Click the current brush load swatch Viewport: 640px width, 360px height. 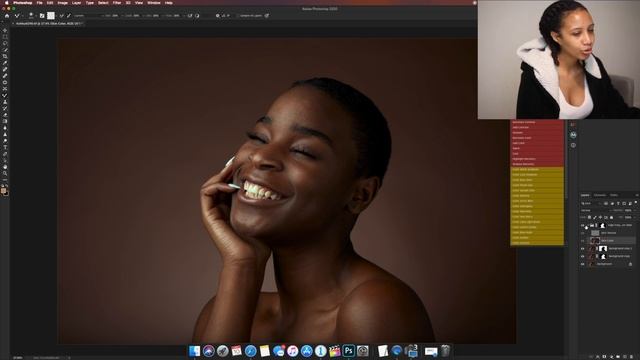point(51,16)
